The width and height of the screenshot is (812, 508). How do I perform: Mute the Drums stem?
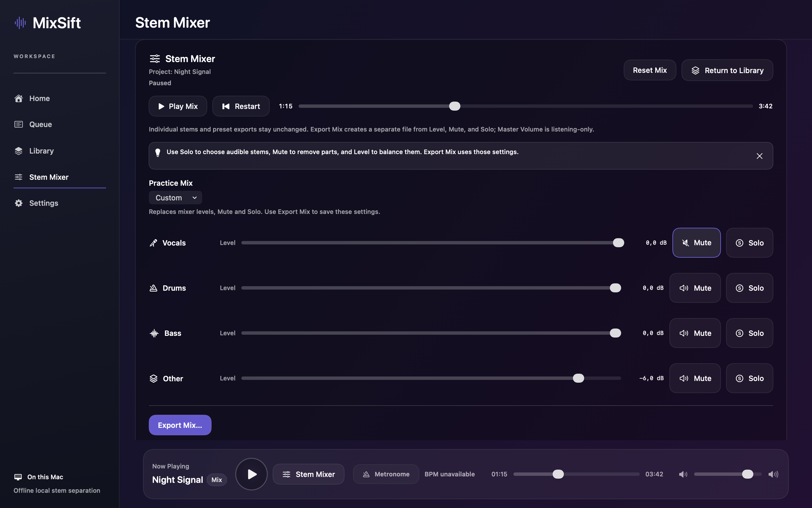click(x=695, y=288)
